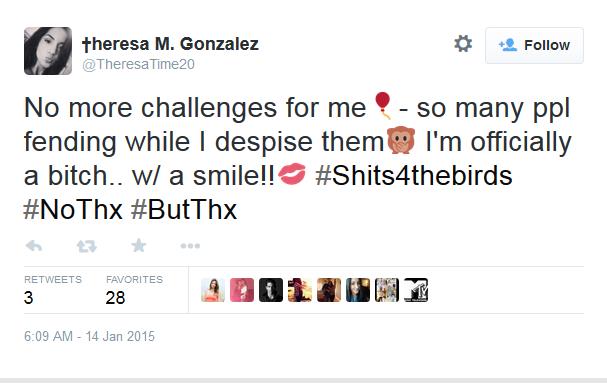Open the black-and-white man avatar
Viewport: 607px width, 383px height.
271,290
